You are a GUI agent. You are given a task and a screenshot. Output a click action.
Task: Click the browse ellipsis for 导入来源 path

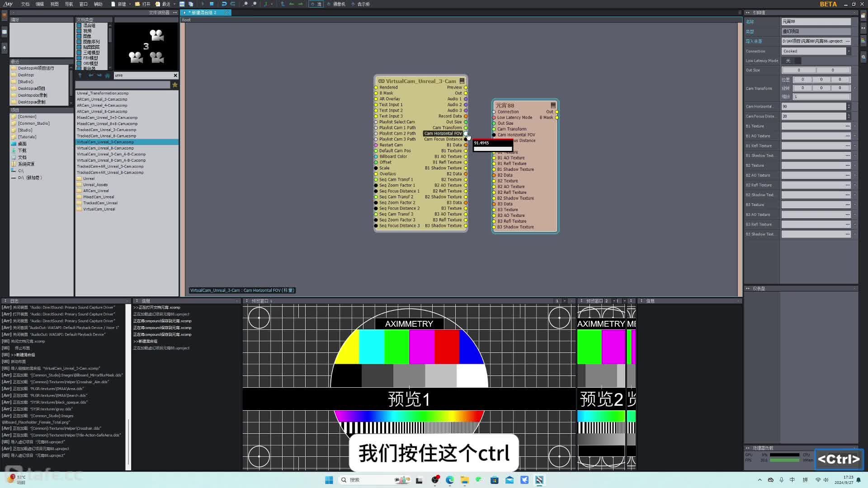pos(848,41)
